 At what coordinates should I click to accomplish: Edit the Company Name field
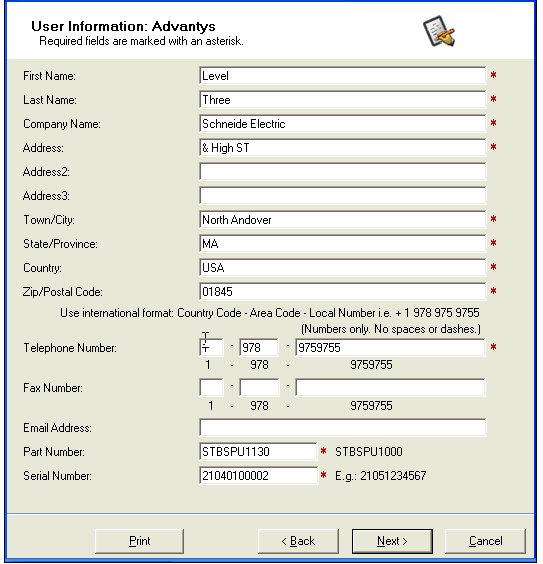342,124
